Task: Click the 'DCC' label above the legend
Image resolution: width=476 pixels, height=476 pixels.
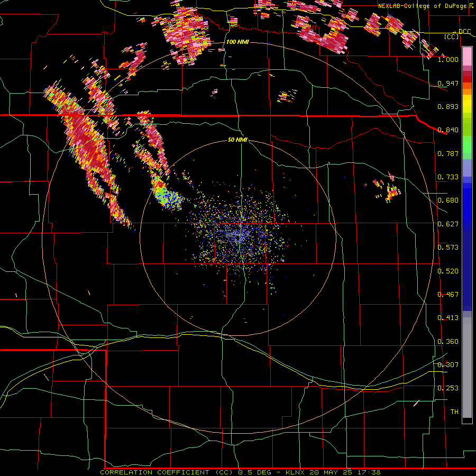Action: (x=464, y=31)
